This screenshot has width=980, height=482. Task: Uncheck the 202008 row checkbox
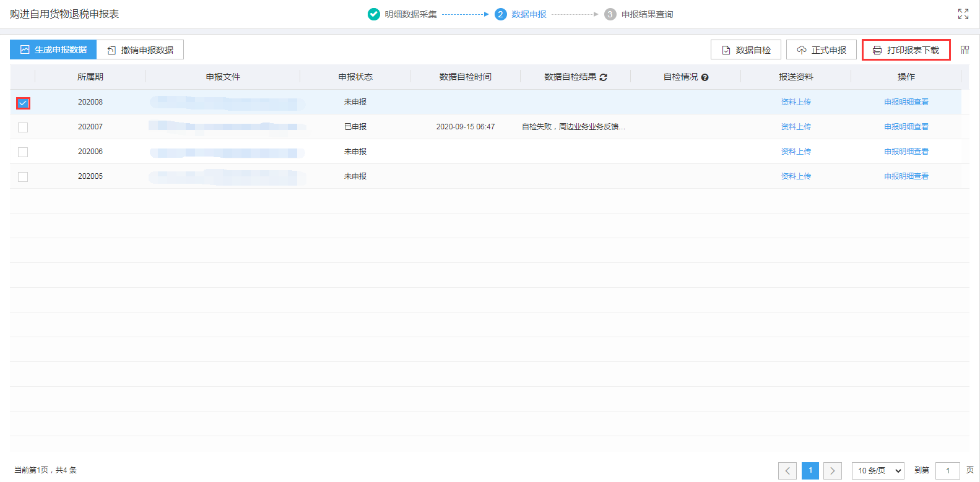(23, 103)
